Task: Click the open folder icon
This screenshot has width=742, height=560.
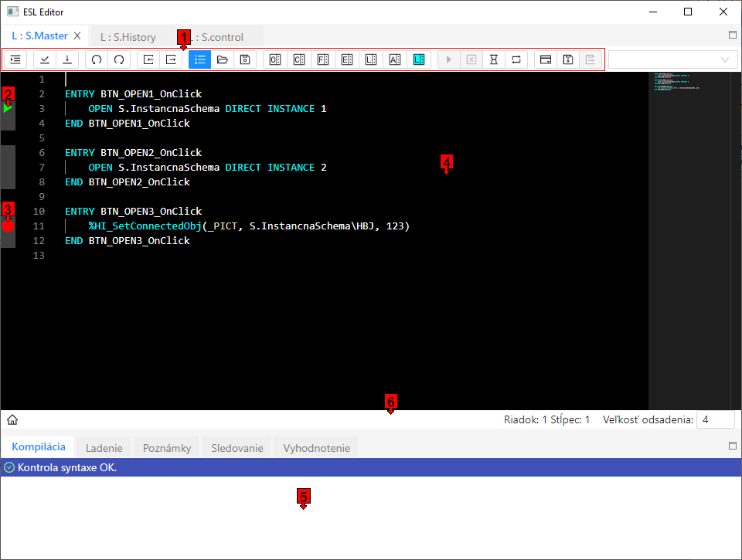Action: pos(223,59)
